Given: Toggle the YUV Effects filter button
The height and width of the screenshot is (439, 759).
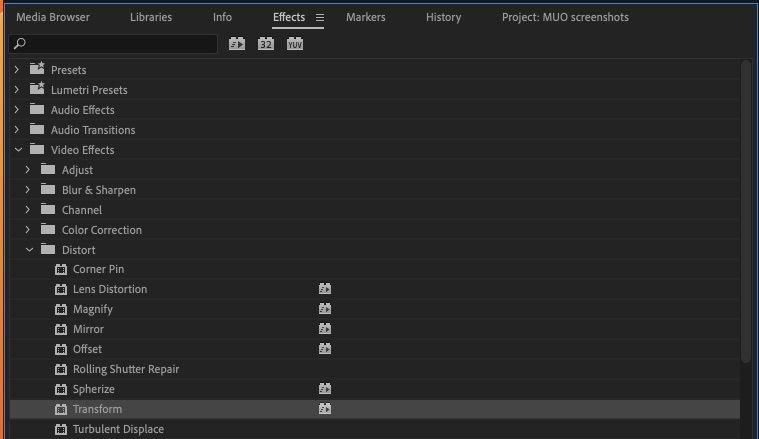Looking at the screenshot, I should [295, 44].
